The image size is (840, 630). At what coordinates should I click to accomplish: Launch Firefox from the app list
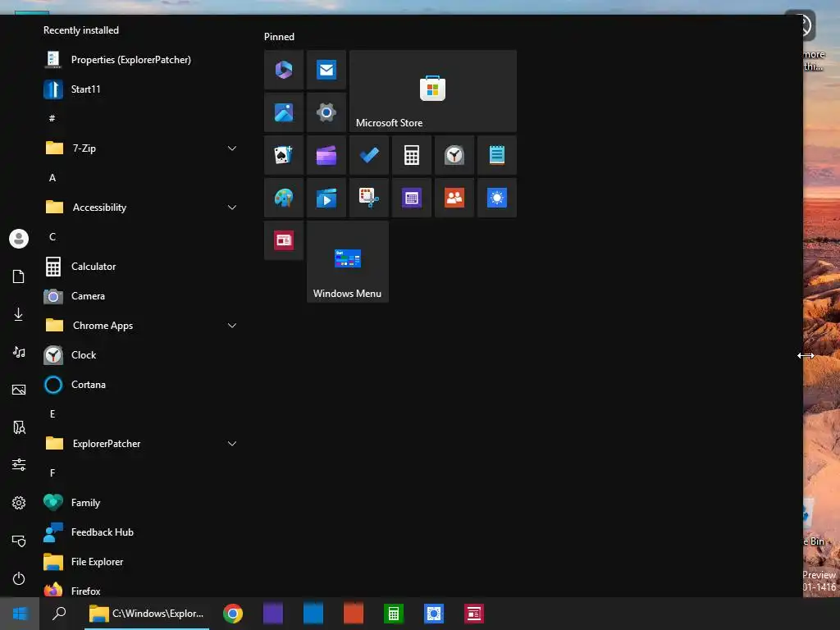click(x=142, y=590)
